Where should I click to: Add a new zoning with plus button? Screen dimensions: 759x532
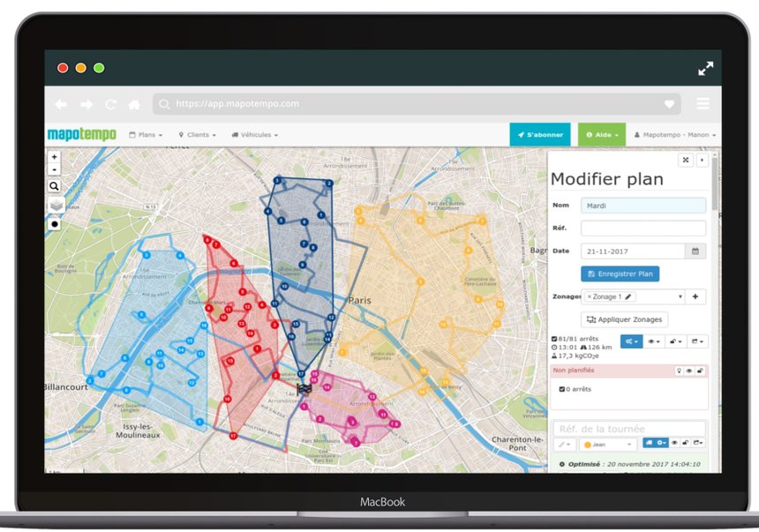[695, 296]
